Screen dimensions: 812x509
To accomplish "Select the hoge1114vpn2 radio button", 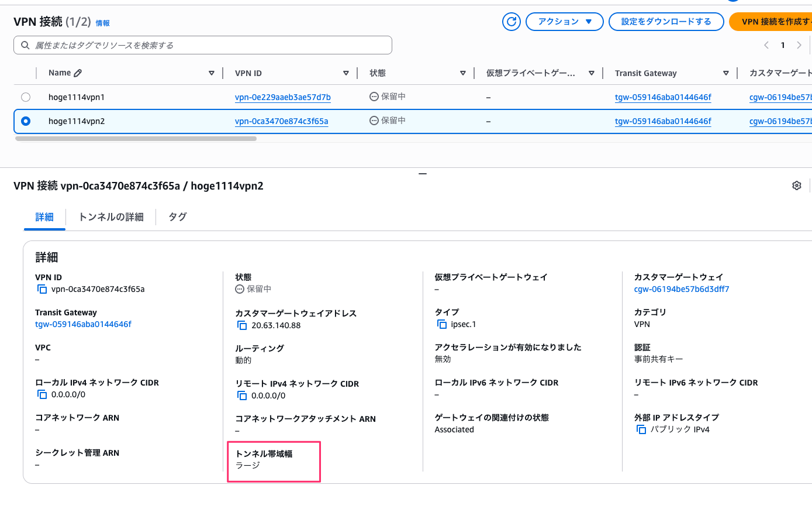I will [25, 121].
